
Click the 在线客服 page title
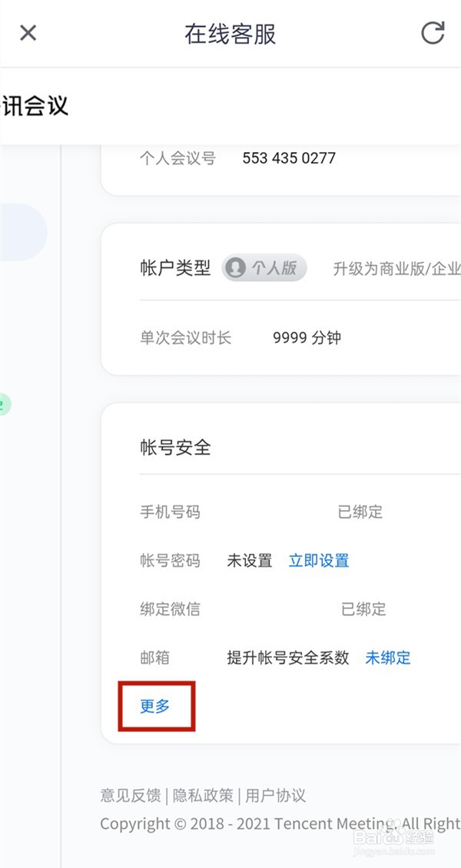[230, 34]
